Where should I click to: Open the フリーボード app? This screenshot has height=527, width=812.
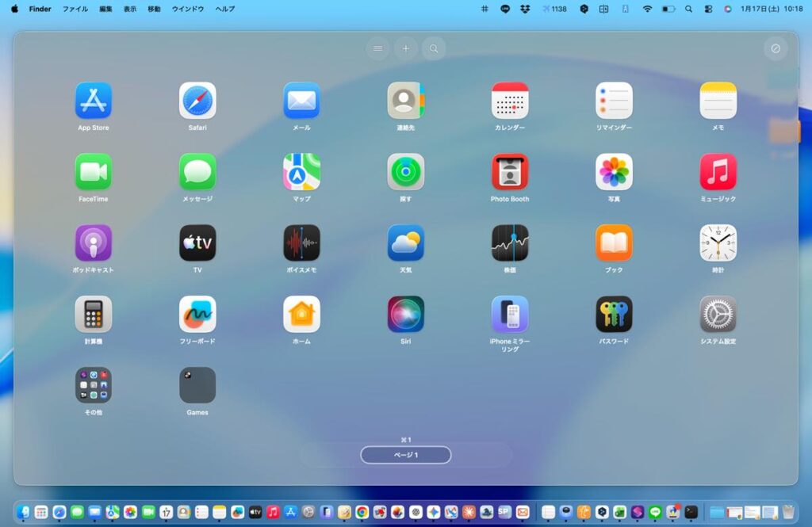click(x=197, y=315)
